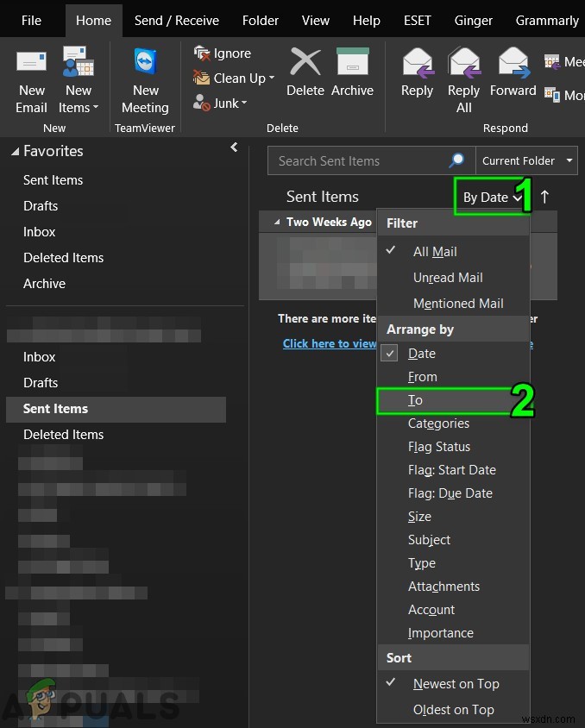The width and height of the screenshot is (585, 728).
Task: Open the By Date arrange dropdown
Action: [492, 197]
